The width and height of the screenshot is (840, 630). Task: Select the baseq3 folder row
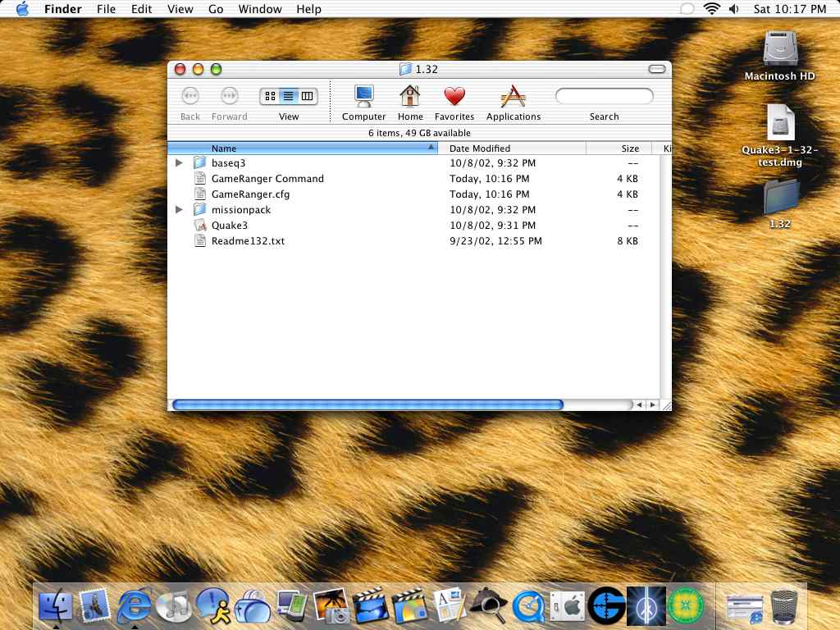point(414,163)
